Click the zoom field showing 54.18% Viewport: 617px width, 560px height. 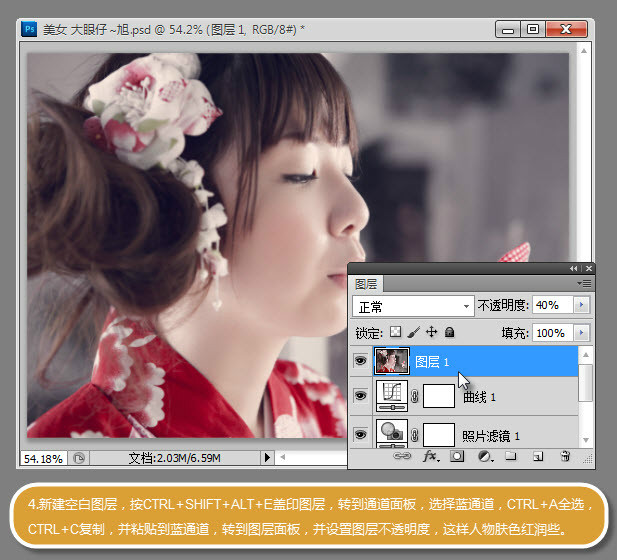click(43, 458)
